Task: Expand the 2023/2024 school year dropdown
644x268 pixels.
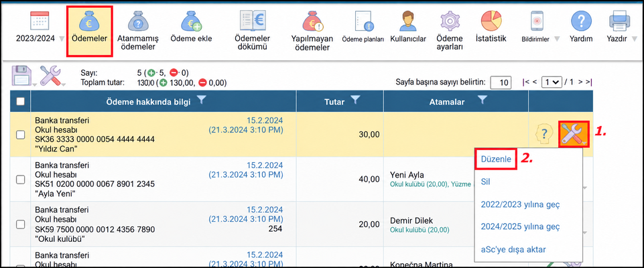Action: coord(62,39)
